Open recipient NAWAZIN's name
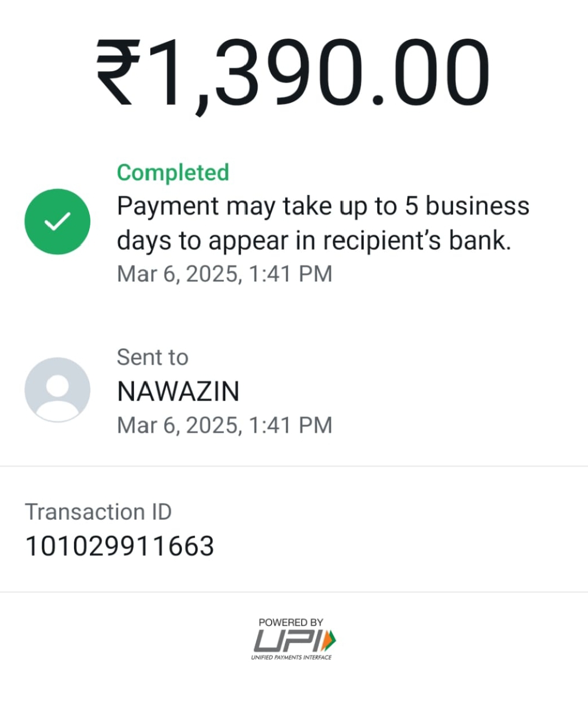This screenshot has width=588, height=714. (178, 391)
